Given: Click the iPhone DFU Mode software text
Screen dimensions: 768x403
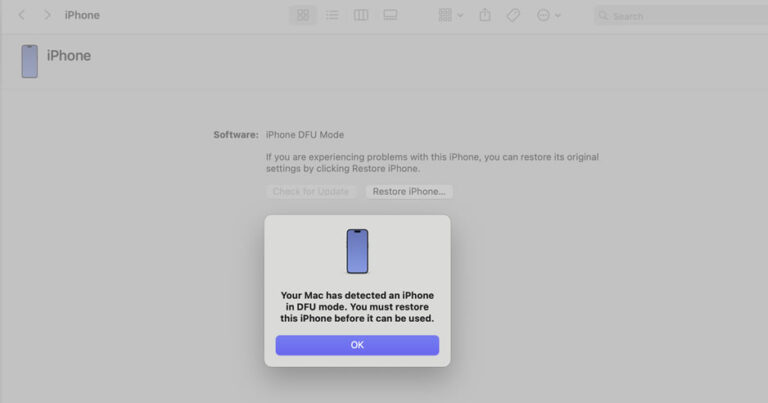Looking at the screenshot, I should click(x=305, y=134).
